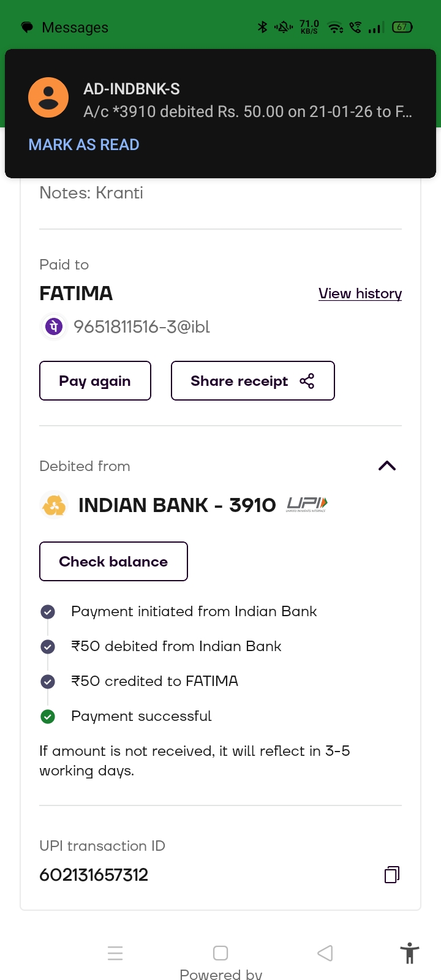This screenshot has width=441, height=980.
Task: Tap the copy UPI transaction ID icon
Action: [392, 875]
